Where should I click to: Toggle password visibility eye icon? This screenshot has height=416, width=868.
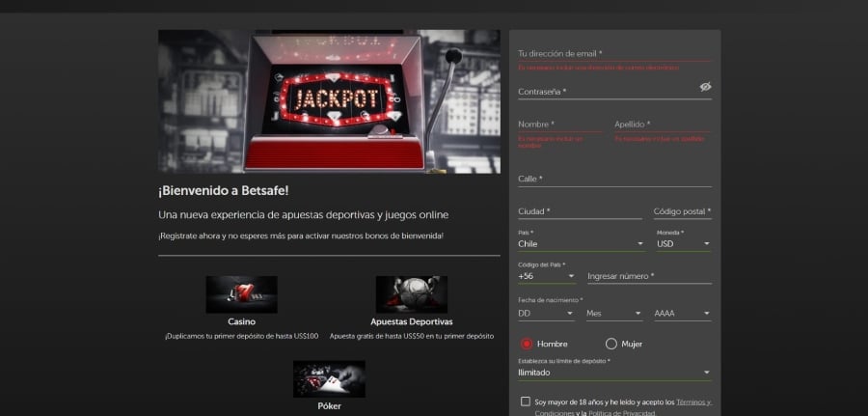[x=705, y=87]
